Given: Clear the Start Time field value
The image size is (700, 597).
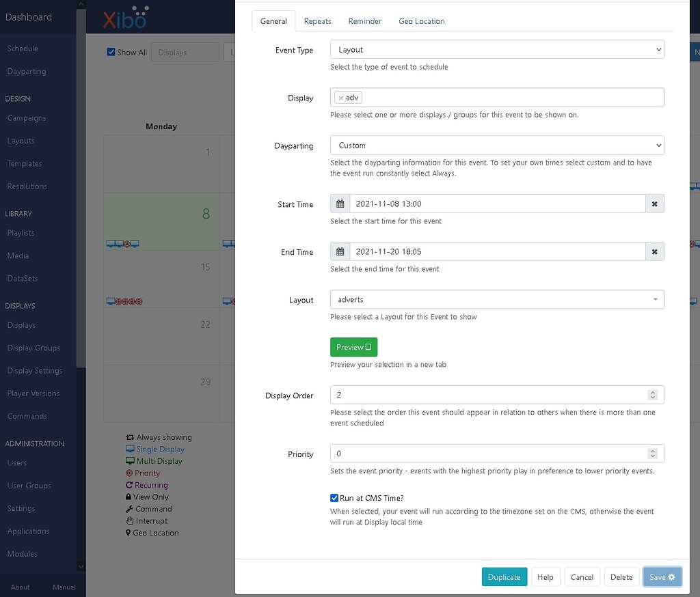Looking at the screenshot, I should [654, 204].
